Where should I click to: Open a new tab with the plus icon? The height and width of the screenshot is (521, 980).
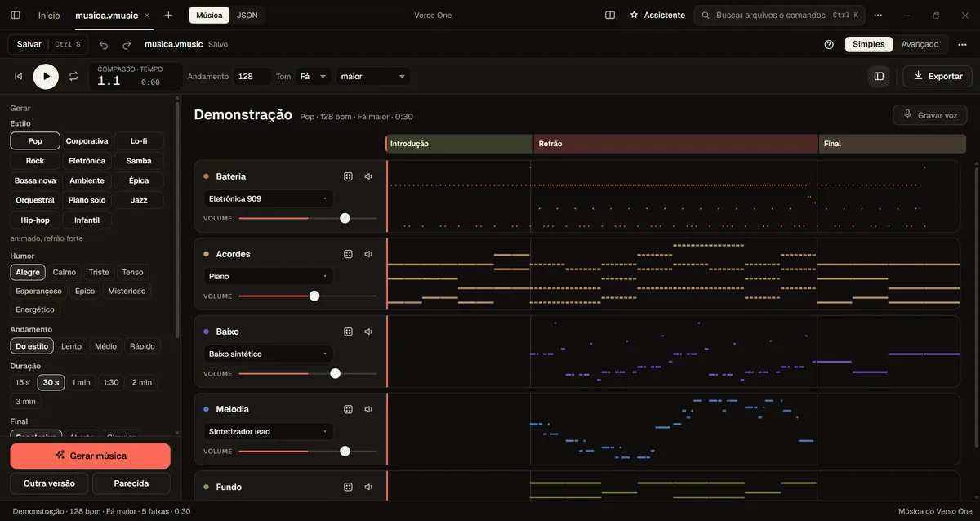(x=168, y=15)
